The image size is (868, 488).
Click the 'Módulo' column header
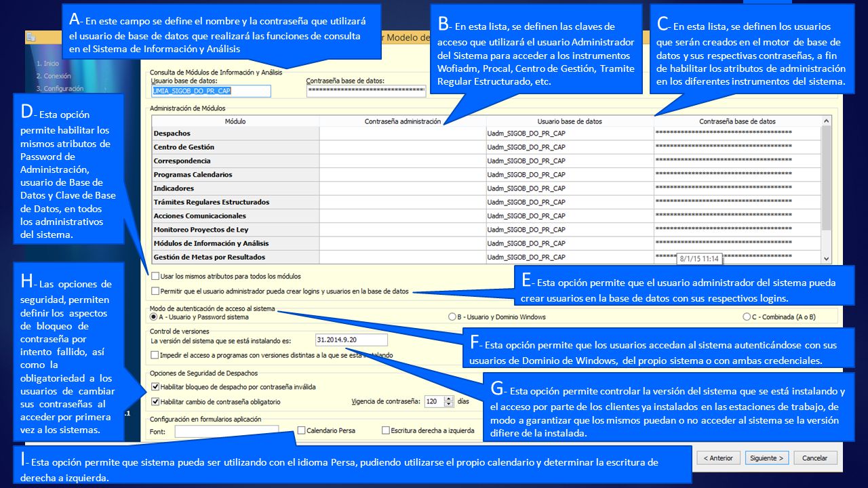tap(235, 121)
